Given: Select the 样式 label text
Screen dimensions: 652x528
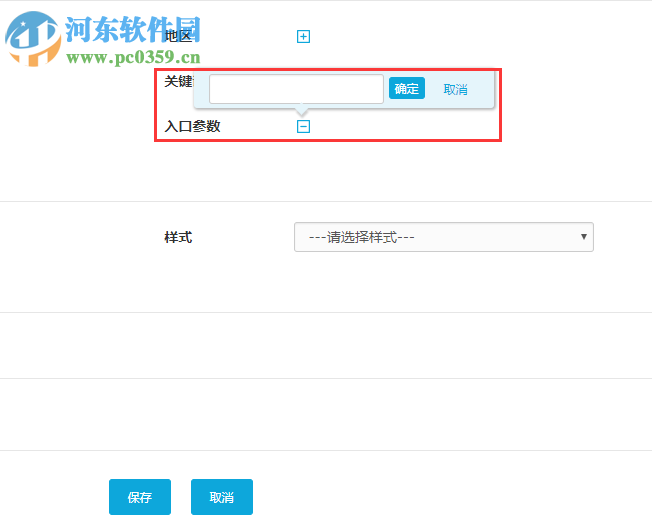Looking at the screenshot, I should (178, 237).
